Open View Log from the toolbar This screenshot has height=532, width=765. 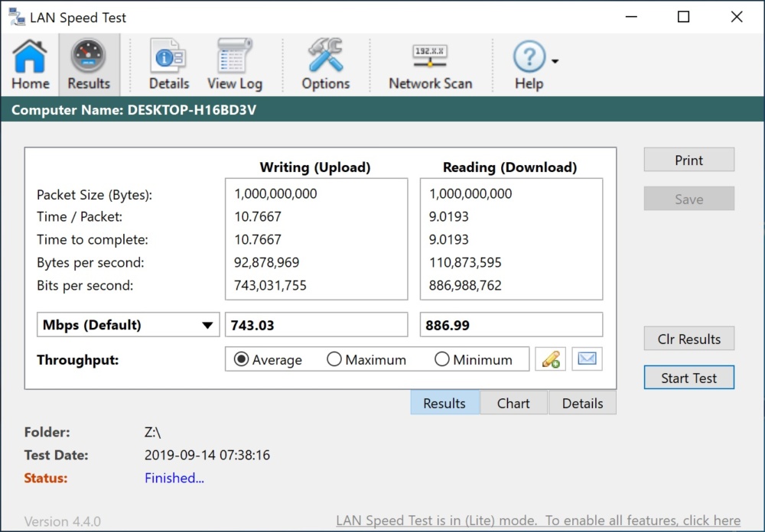pyautogui.click(x=235, y=64)
